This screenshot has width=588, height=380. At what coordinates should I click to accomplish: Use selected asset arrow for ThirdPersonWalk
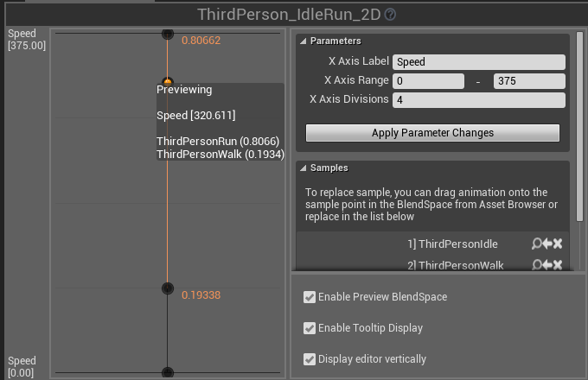(547, 265)
